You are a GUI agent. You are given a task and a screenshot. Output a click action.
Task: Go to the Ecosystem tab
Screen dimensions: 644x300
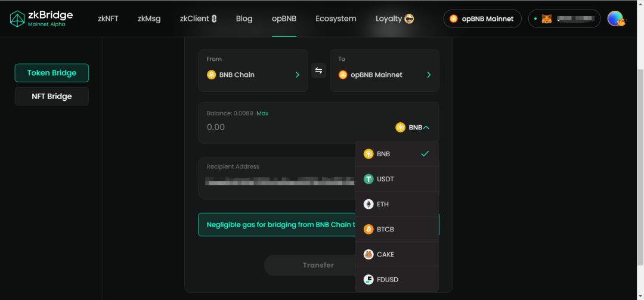[336, 18]
